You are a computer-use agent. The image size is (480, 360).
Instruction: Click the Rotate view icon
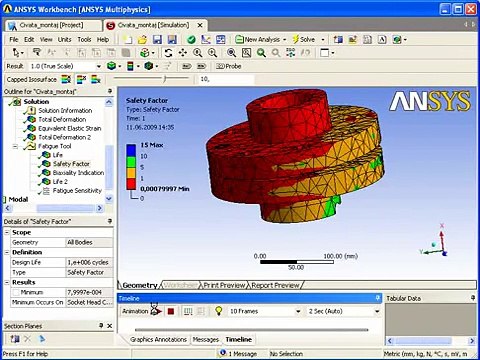click(x=168, y=53)
